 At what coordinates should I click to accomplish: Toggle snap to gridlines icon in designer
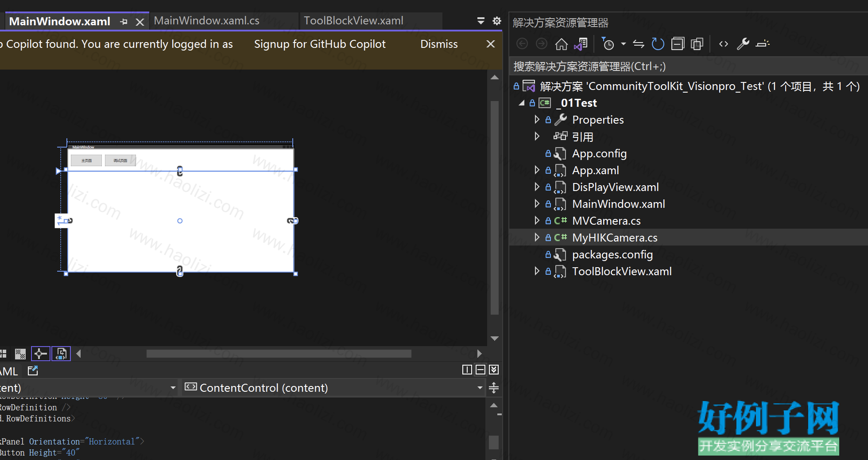[x=3, y=354]
